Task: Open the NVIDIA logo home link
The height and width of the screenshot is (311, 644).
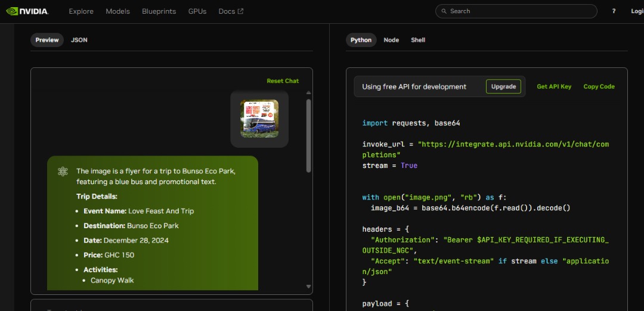Action: (27, 11)
